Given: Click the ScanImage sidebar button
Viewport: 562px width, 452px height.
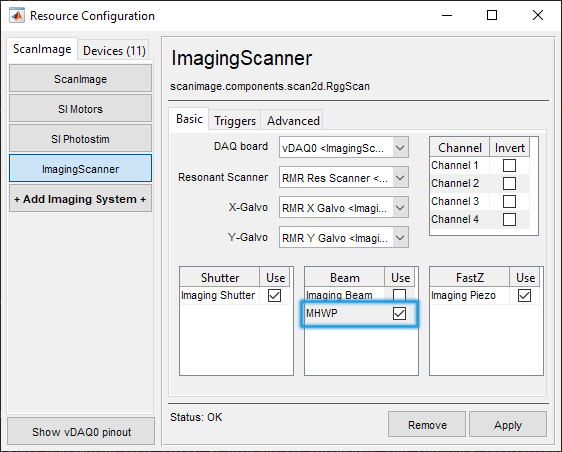Looking at the screenshot, I should (x=80, y=79).
